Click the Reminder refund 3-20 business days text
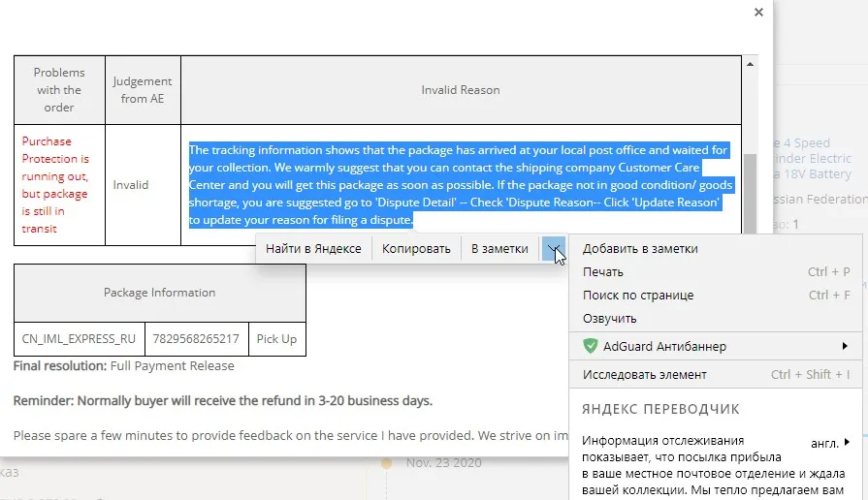This screenshot has height=500, width=868. [222, 401]
